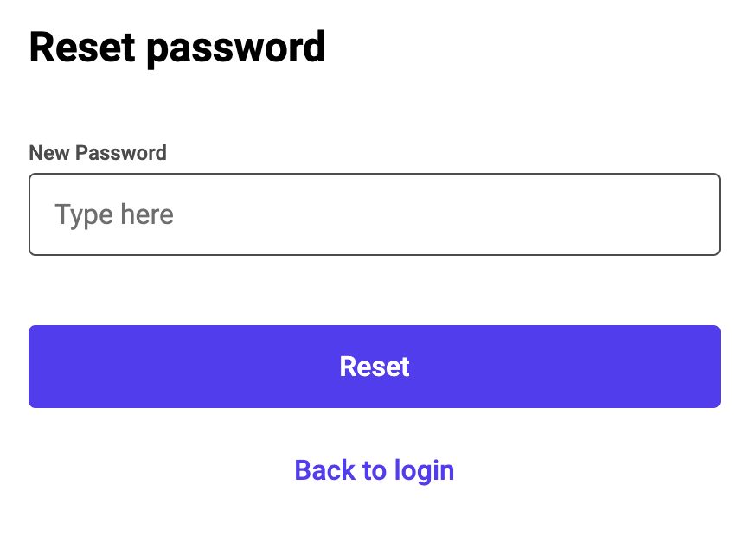Return to login via Back to login
The width and height of the screenshot is (756, 536).
click(x=374, y=470)
